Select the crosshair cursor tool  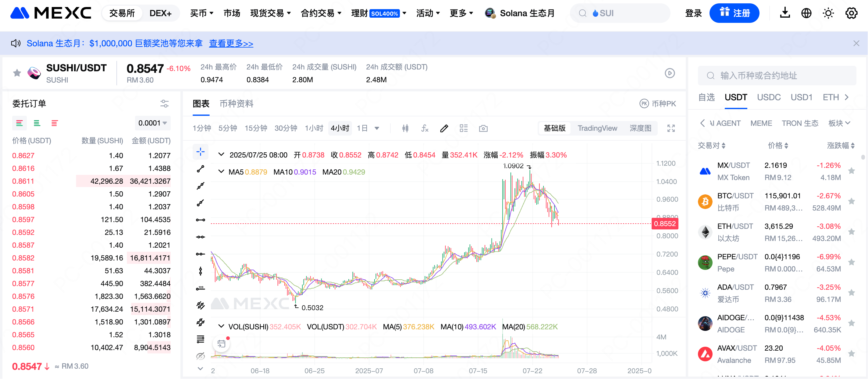[x=201, y=152]
